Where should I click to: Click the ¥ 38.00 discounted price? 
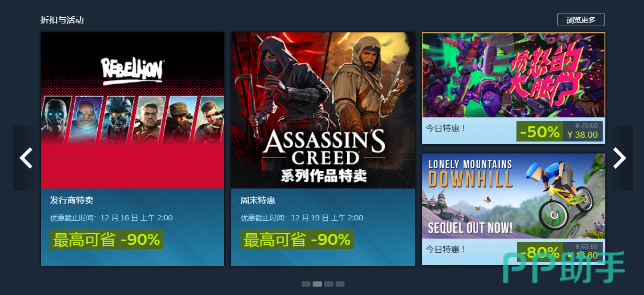(x=582, y=135)
